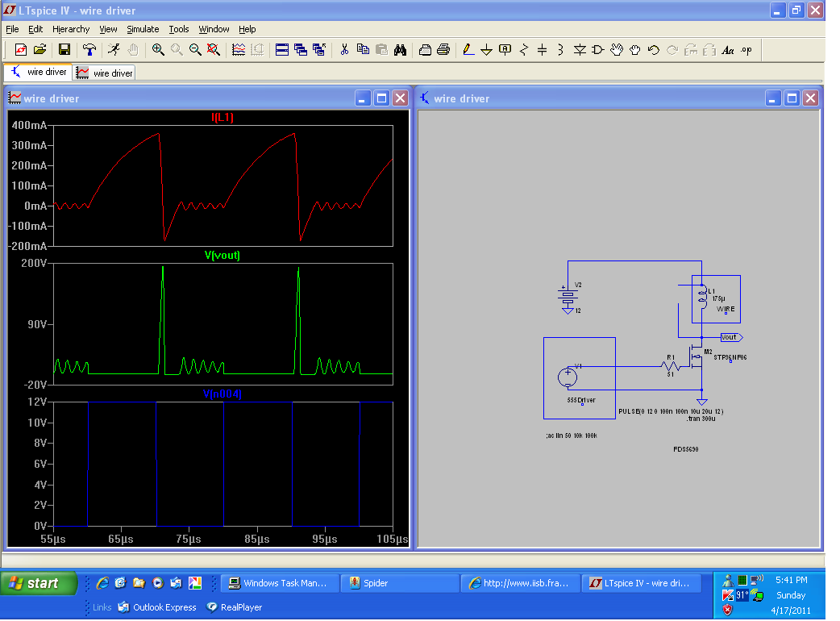Click the Copy icon in toolbar

[x=363, y=50]
